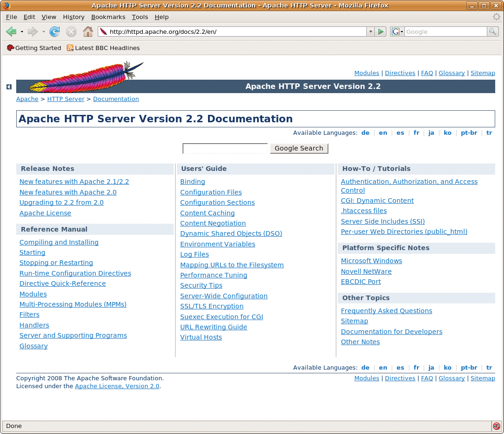This screenshot has height=434, width=504.
Task: Open top Modules navigation link
Action: point(367,73)
